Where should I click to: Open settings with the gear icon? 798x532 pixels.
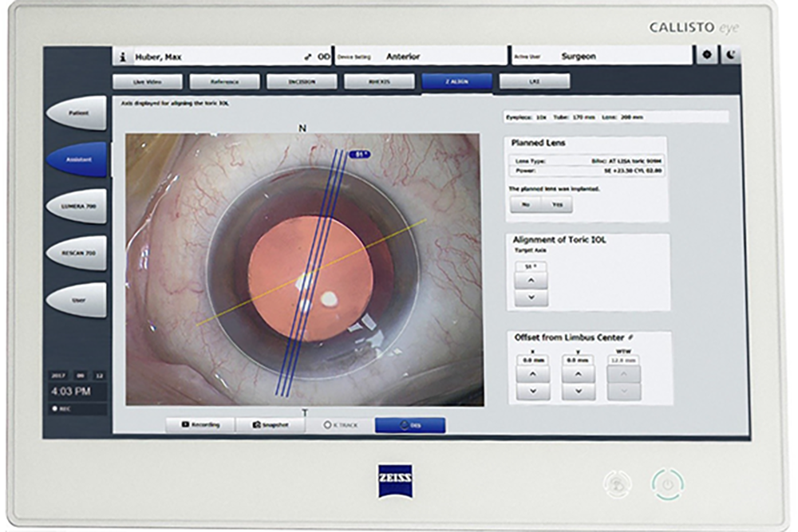click(x=708, y=56)
